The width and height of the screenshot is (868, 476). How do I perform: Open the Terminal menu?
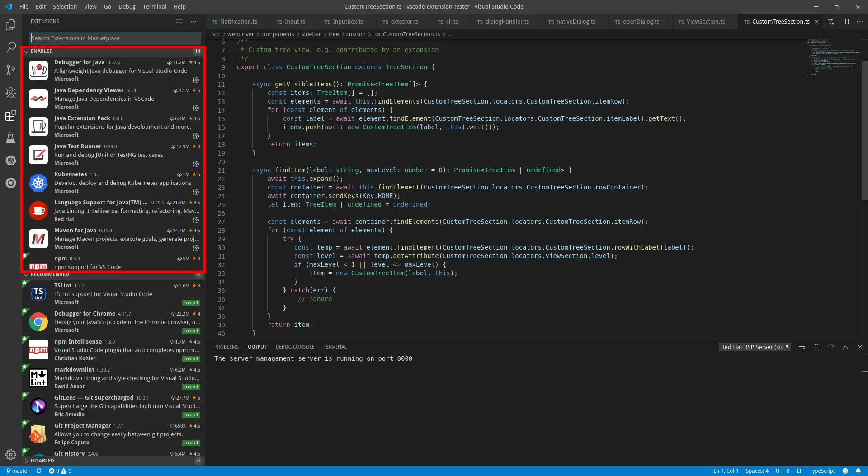pyautogui.click(x=155, y=7)
